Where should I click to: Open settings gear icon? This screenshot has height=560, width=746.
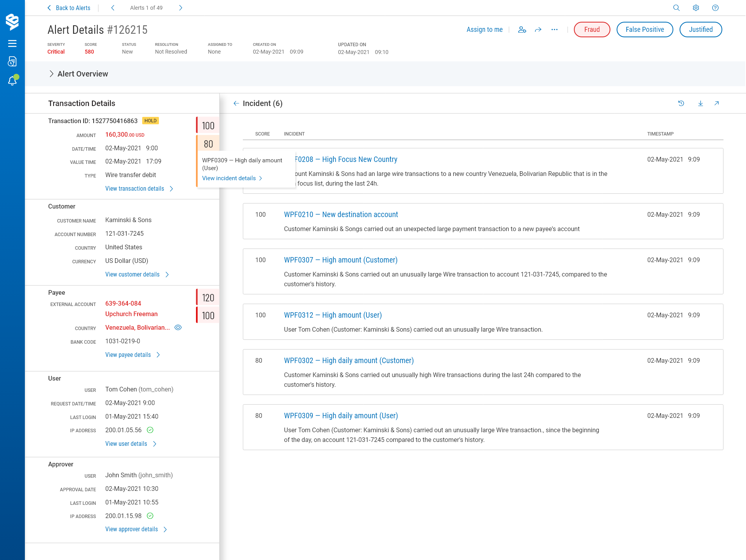coord(696,8)
